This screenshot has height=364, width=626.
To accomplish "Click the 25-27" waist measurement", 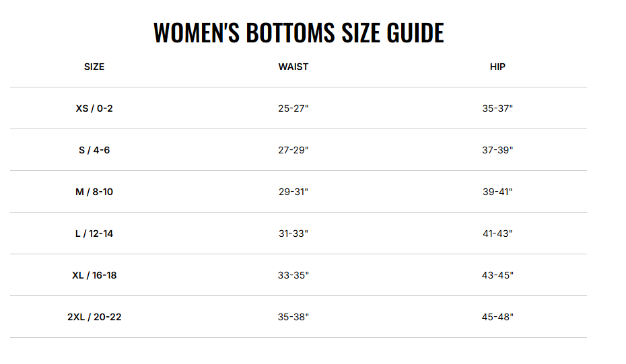I will click(x=293, y=108).
